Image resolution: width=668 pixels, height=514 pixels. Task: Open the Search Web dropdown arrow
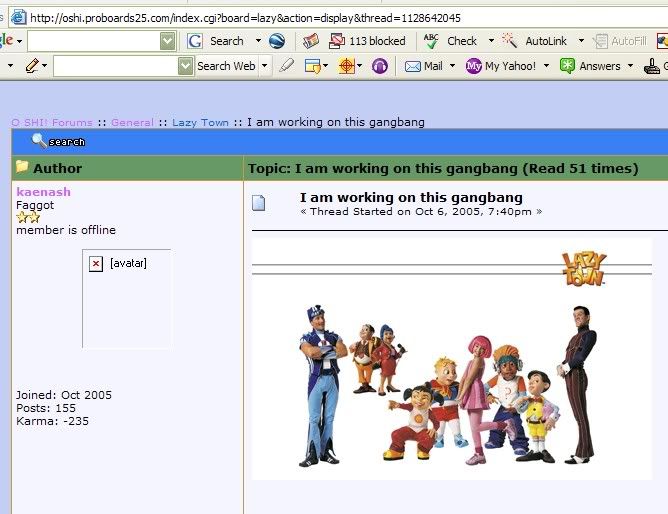[x=265, y=66]
